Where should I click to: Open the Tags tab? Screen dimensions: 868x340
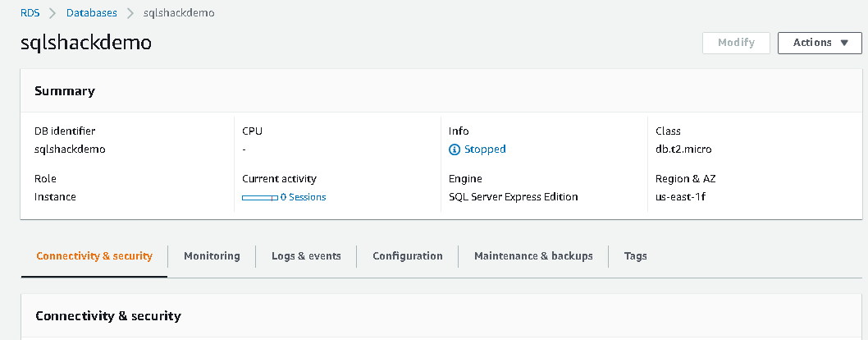(x=635, y=256)
